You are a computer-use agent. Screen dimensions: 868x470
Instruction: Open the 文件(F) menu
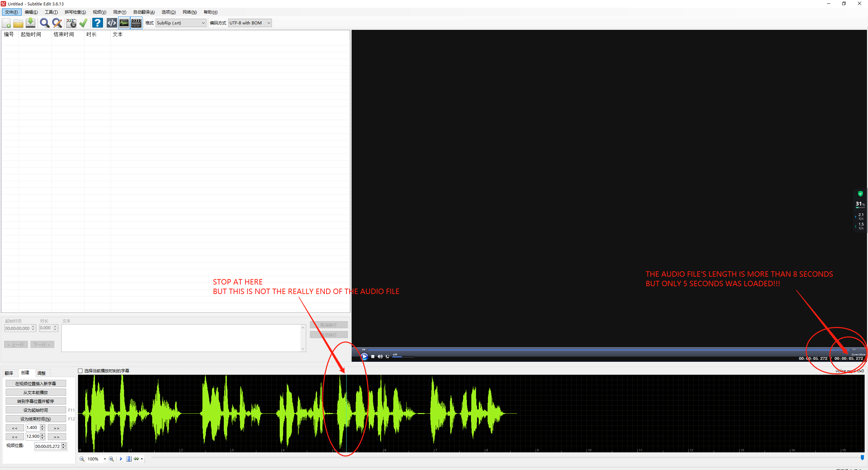pos(12,12)
